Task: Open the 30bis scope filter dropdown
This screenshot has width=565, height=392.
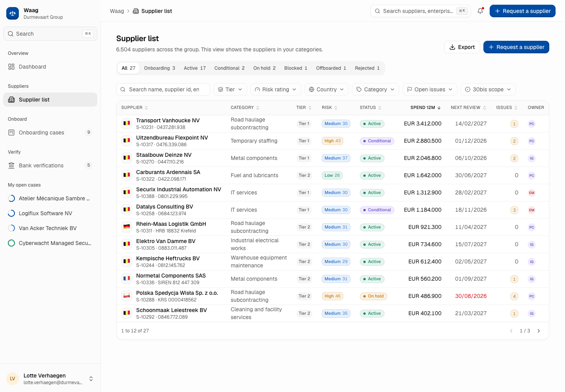Action: coord(488,89)
